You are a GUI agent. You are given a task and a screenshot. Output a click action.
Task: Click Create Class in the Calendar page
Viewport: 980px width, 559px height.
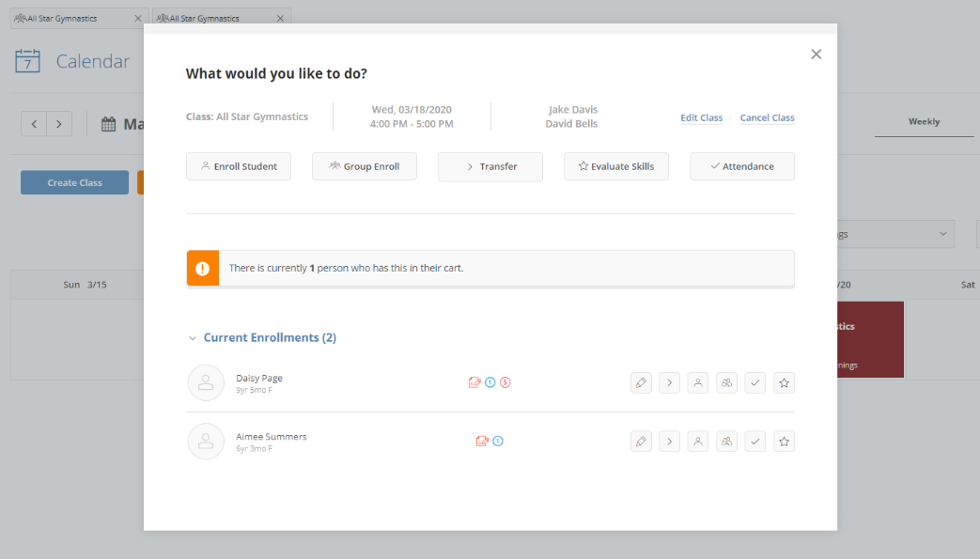74,182
